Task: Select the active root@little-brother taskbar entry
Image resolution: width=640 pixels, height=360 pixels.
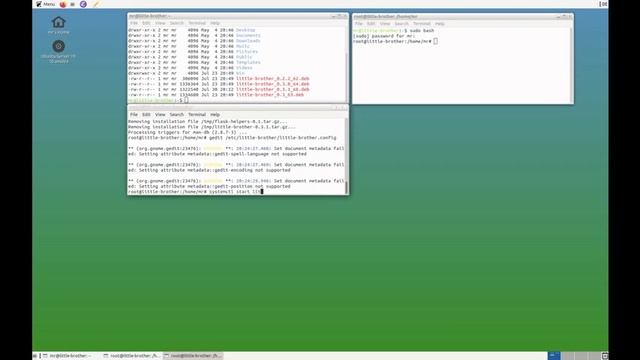Action: coord(192,356)
